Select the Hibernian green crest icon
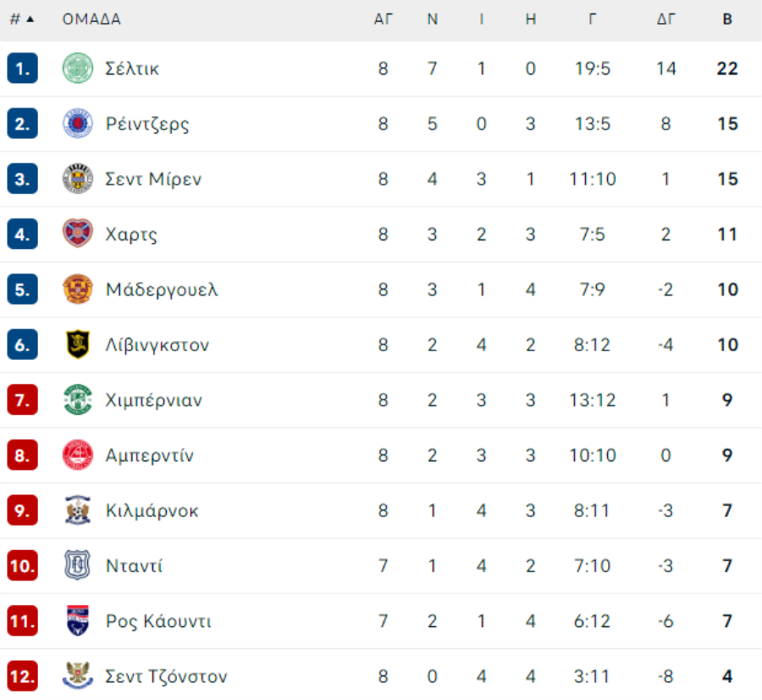 click(78, 400)
